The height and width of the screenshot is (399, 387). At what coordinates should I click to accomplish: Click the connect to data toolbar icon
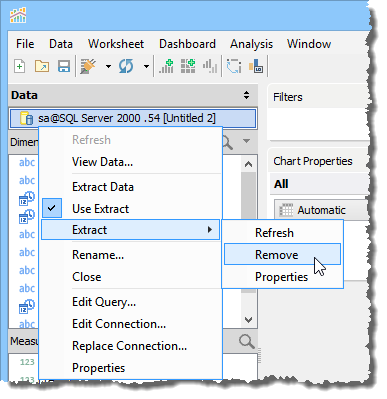[x=88, y=66]
